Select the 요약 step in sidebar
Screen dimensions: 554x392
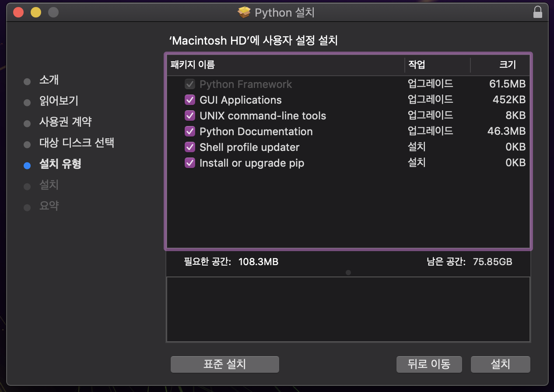click(x=49, y=206)
